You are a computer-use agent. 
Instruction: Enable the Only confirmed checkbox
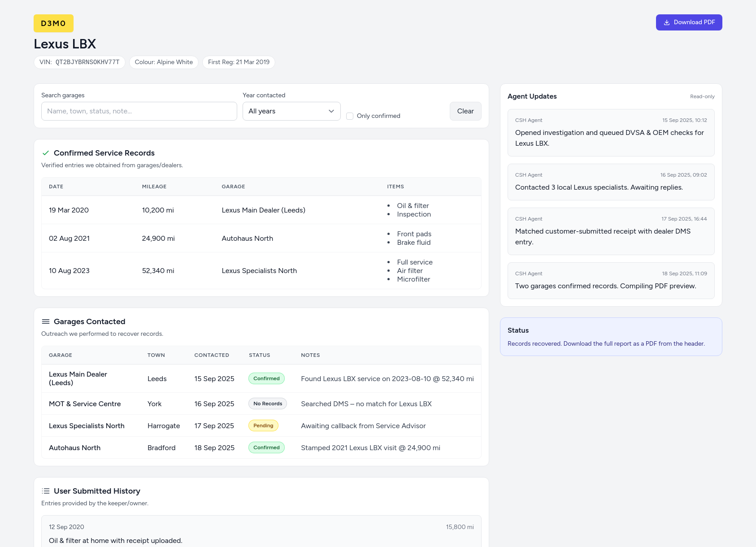[350, 116]
